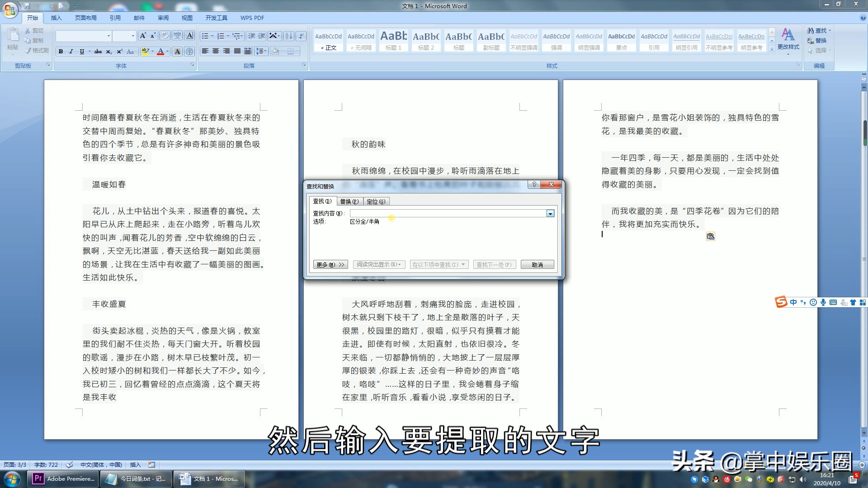Click the clear formatting eraser icon
Image resolution: width=868 pixels, height=488 pixels.
tap(165, 36)
